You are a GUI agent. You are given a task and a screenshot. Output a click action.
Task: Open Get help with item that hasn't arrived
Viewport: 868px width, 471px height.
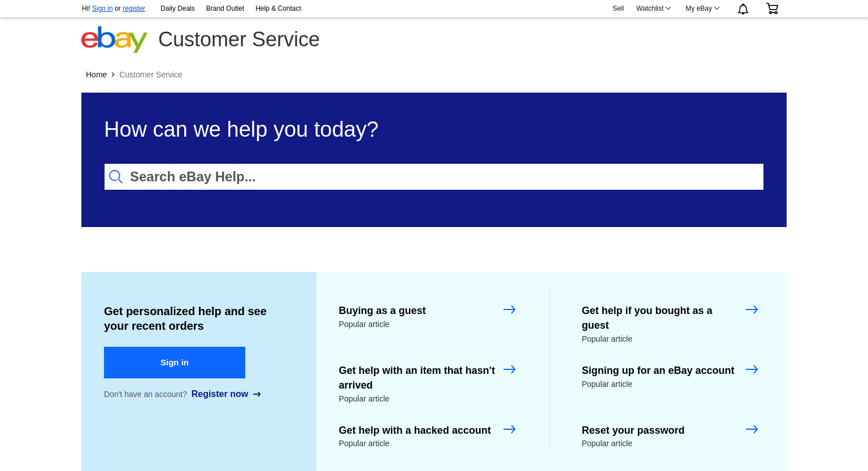pos(417,377)
